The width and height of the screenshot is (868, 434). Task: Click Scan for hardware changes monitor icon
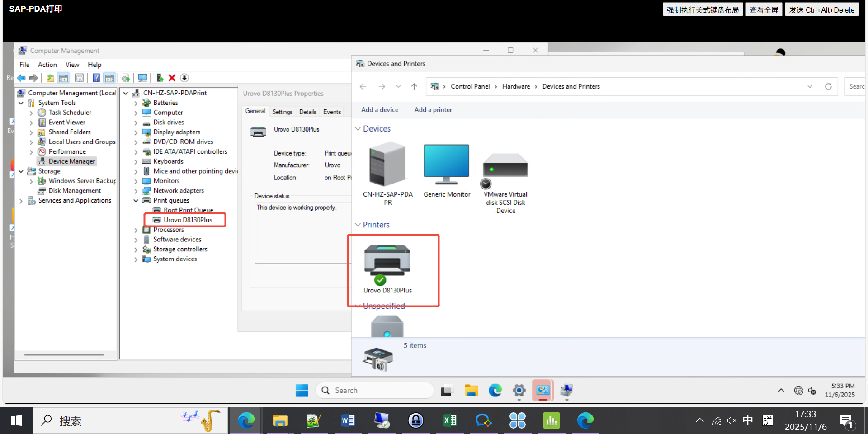click(142, 78)
